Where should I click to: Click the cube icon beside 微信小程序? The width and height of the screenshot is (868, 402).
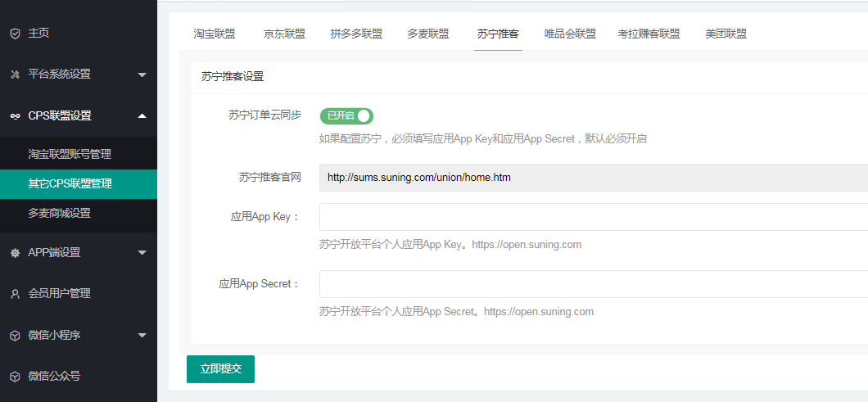click(x=15, y=336)
